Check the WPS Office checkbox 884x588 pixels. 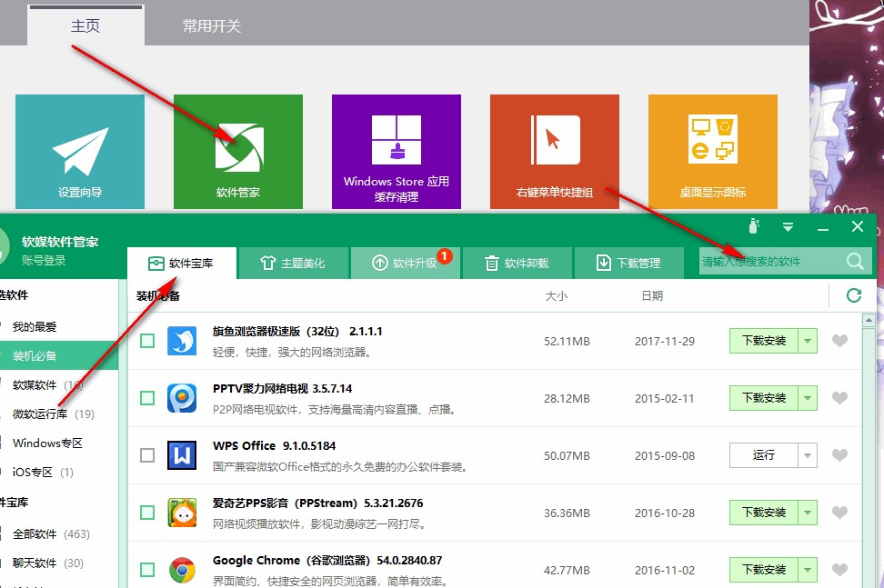[146, 455]
